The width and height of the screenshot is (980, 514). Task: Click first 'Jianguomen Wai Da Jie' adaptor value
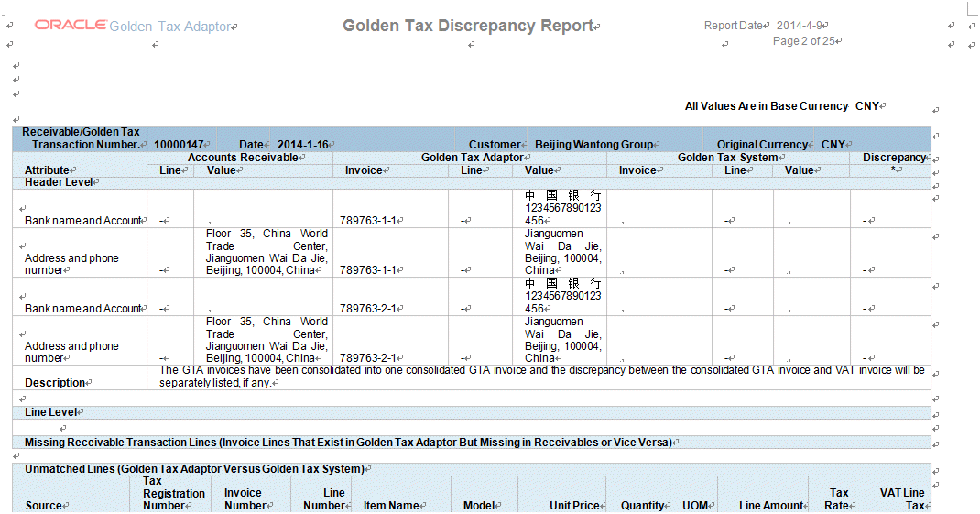pos(562,252)
